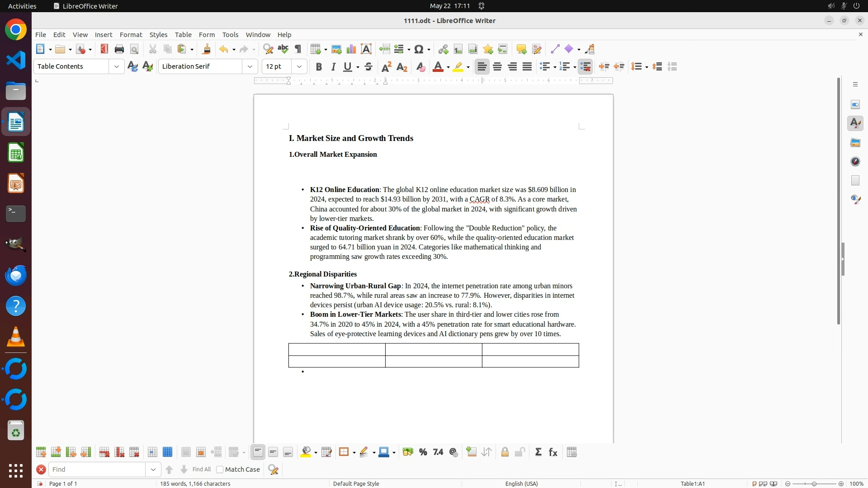868x488 pixels.
Task: Click the Insert Special Character omega icon
Action: pyautogui.click(x=419, y=49)
